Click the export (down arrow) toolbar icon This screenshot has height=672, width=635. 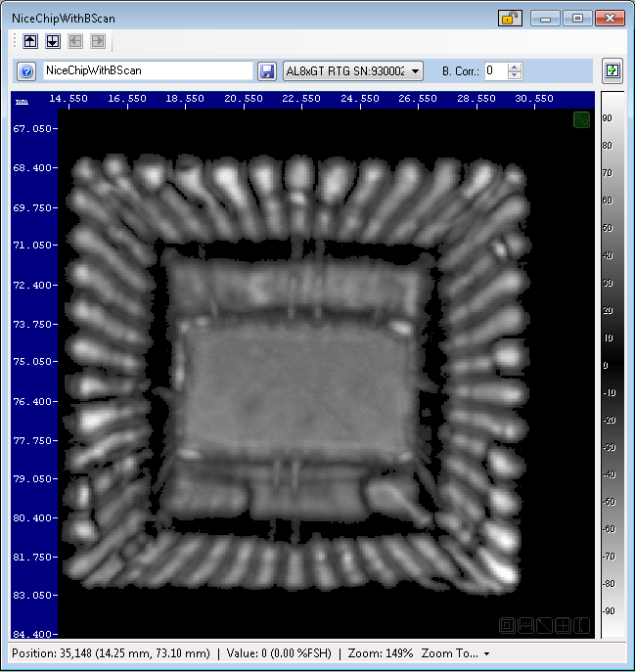(53, 41)
